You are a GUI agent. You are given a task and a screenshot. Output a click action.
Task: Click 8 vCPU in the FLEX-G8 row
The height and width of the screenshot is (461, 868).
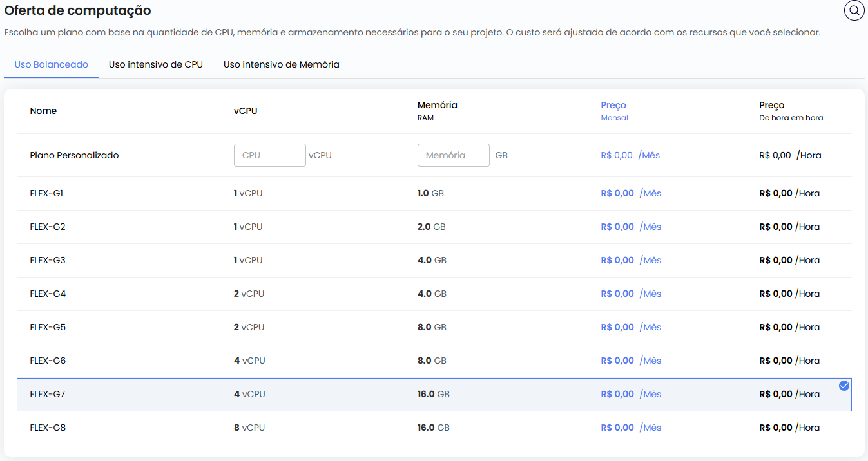249,428
